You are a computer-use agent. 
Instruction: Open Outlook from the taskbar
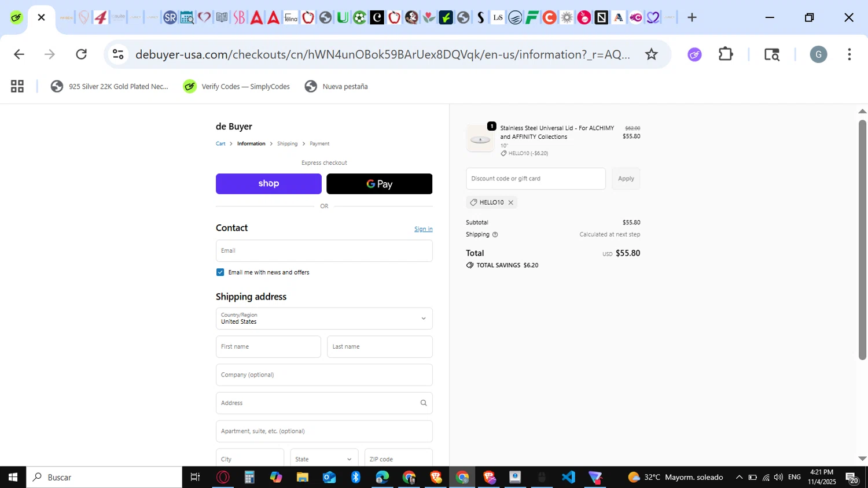coord(329,477)
